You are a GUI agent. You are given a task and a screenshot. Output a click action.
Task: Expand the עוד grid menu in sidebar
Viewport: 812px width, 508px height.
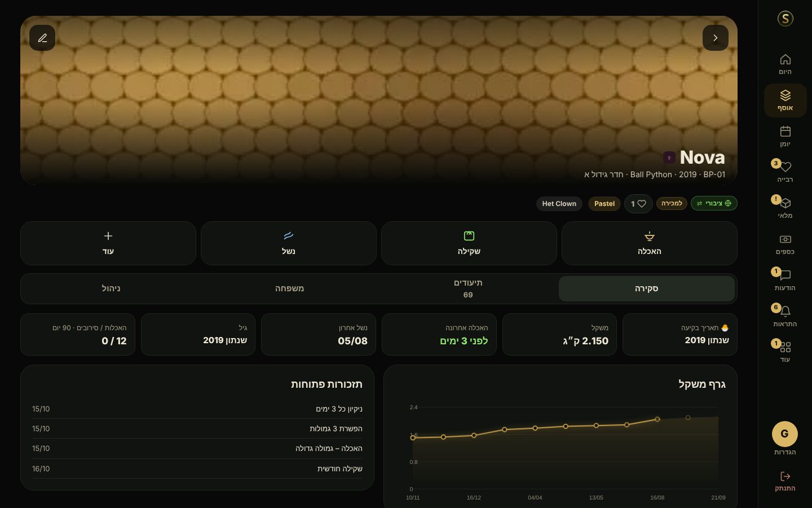pos(785,352)
